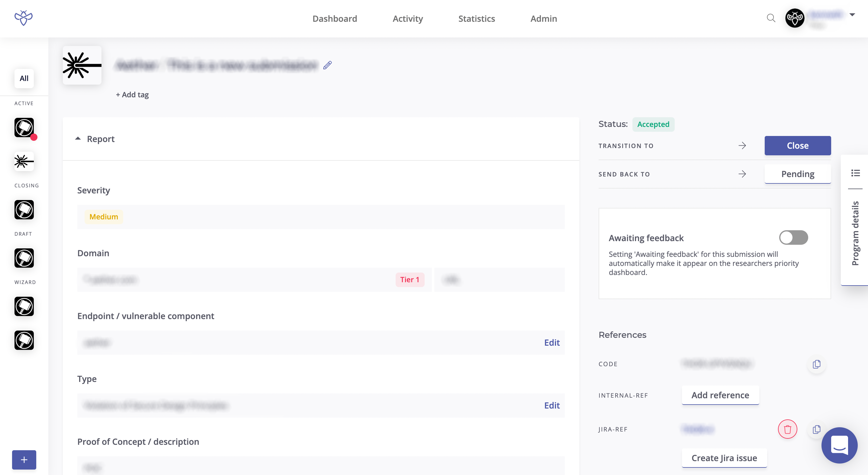Image resolution: width=868 pixels, height=475 pixels.
Task: Collapse the Report section
Action: pyautogui.click(x=78, y=139)
